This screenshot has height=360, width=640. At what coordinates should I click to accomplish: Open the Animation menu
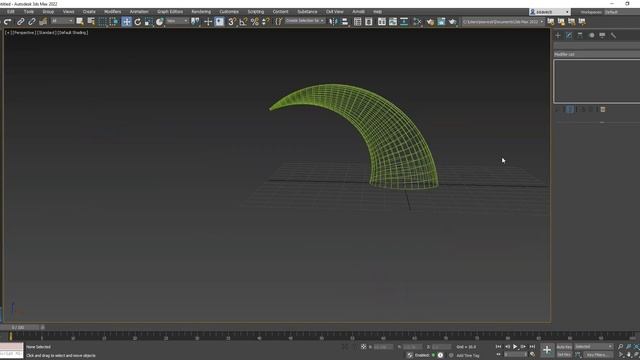(x=139, y=12)
